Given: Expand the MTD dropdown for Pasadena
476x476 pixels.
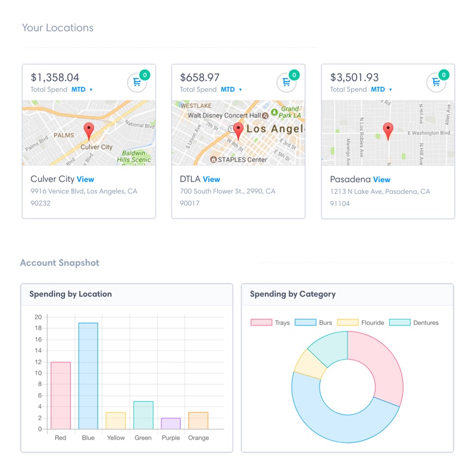Looking at the screenshot, I should pos(381,90).
